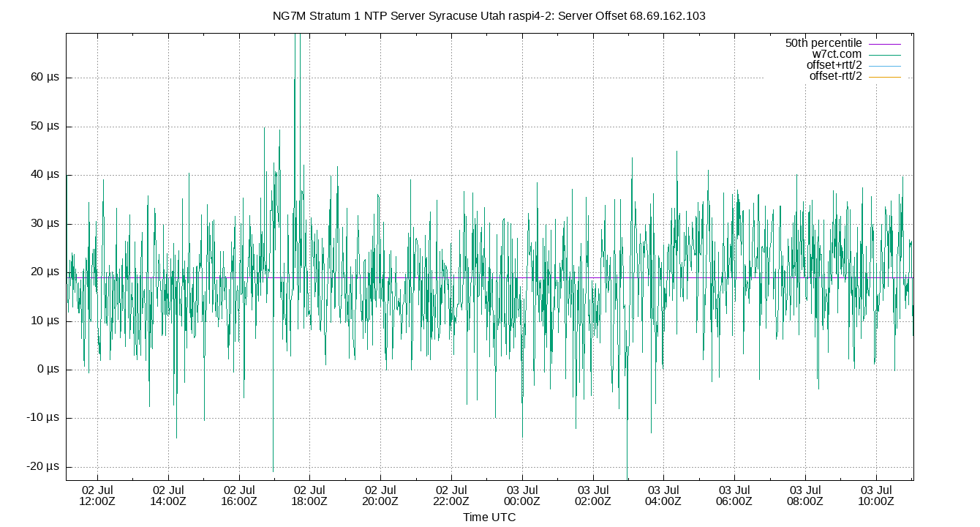980x527 pixels.
Task: Click the '0 µs' y-axis label
Action: click(x=48, y=370)
